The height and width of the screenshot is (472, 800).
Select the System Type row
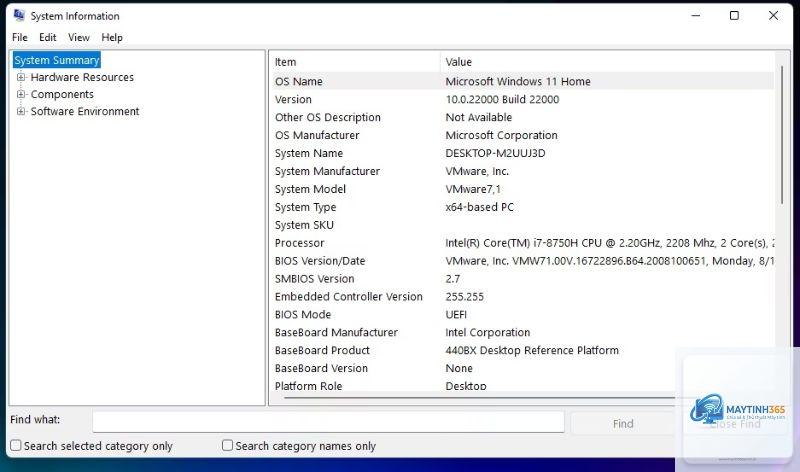522,207
